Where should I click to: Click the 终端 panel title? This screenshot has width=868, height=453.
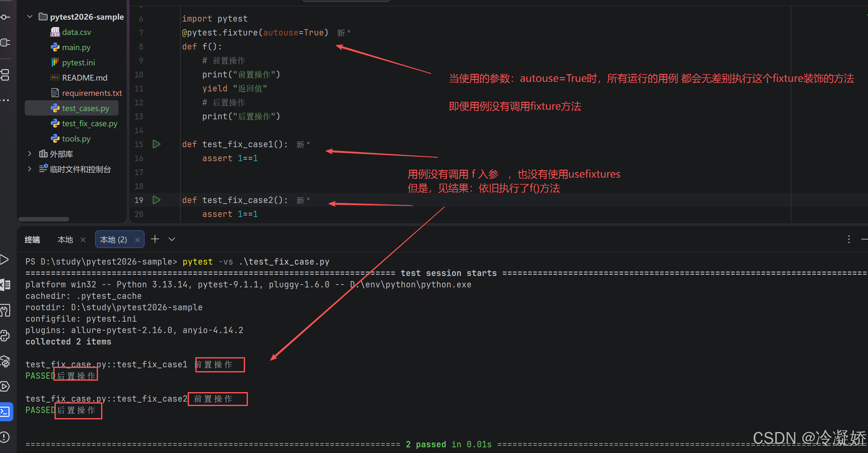[32, 240]
